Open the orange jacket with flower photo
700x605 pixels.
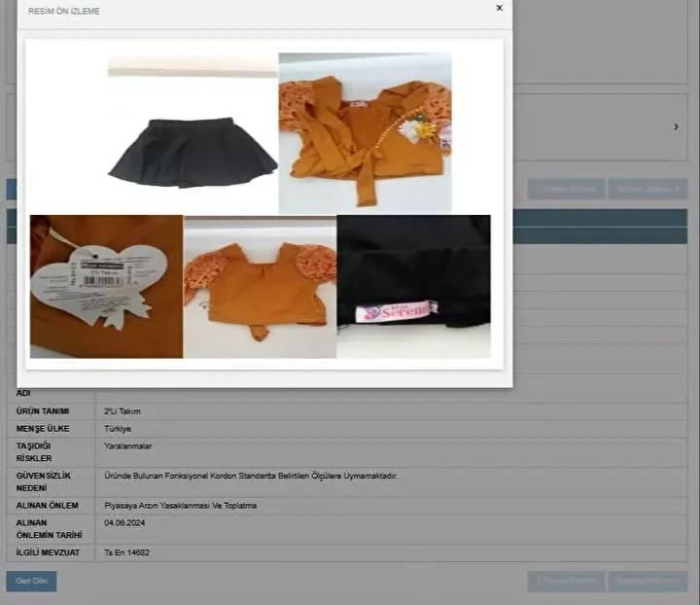(365, 133)
